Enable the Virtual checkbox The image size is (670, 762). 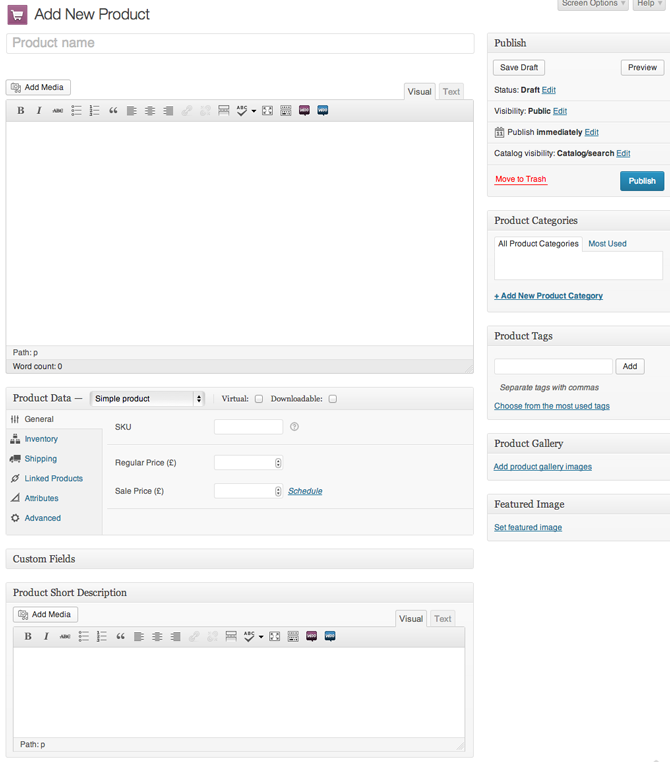[x=259, y=399]
